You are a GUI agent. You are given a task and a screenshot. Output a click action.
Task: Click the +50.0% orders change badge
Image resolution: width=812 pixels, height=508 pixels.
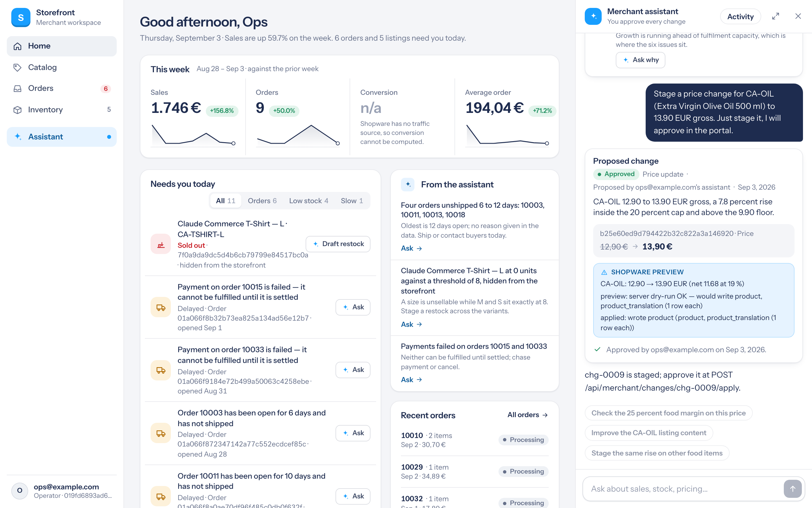coord(284,111)
